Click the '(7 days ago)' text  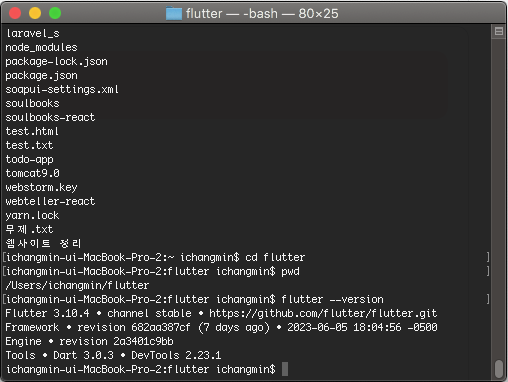tap(234, 327)
